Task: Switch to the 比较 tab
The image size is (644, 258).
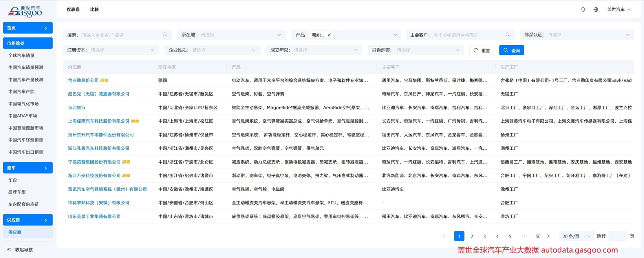Action: (94, 9)
